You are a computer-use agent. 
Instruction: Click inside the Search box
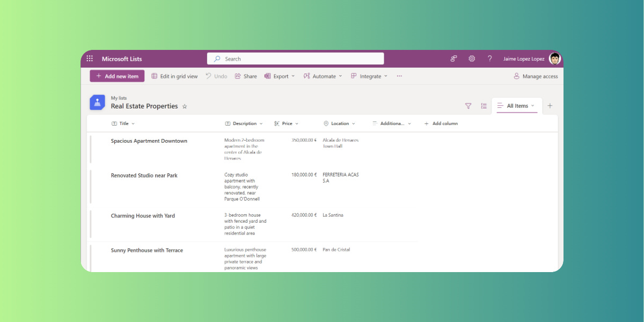point(295,58)
